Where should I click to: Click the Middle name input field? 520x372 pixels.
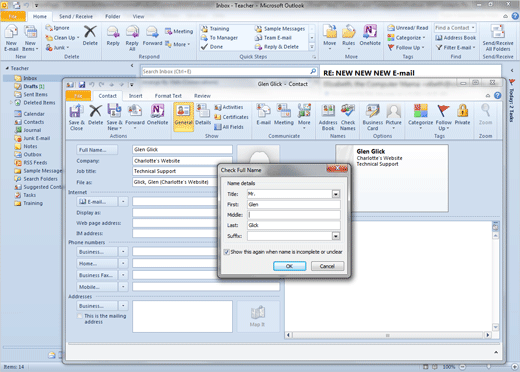[294, 215]
